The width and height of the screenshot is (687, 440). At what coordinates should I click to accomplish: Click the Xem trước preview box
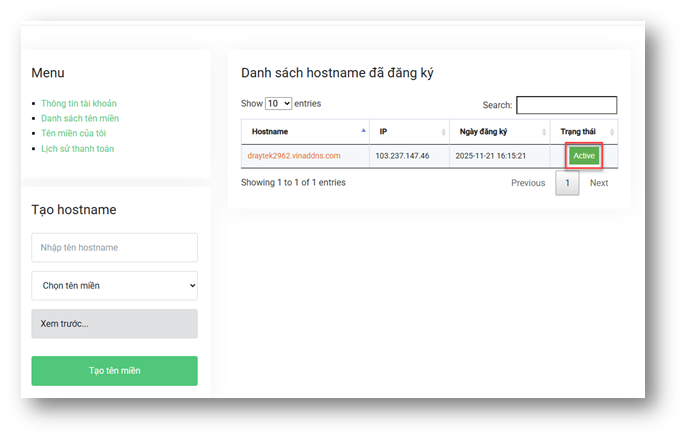(114, 324)
